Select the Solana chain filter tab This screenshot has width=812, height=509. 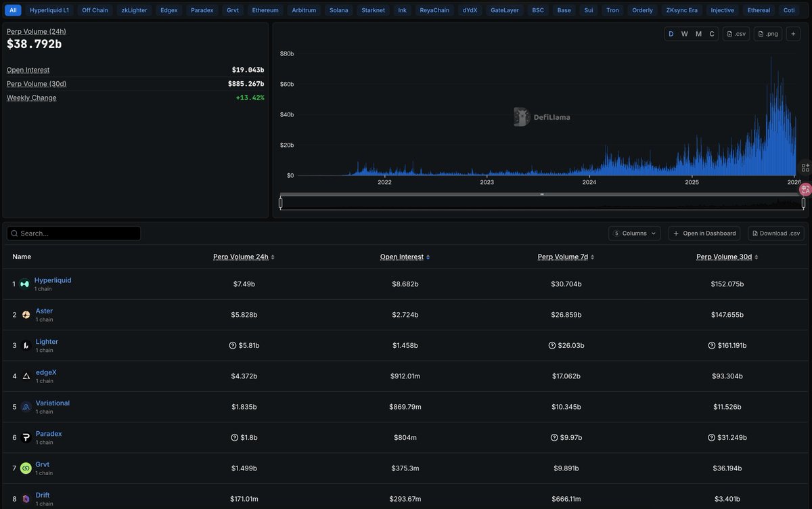click(x=338, y=10)
